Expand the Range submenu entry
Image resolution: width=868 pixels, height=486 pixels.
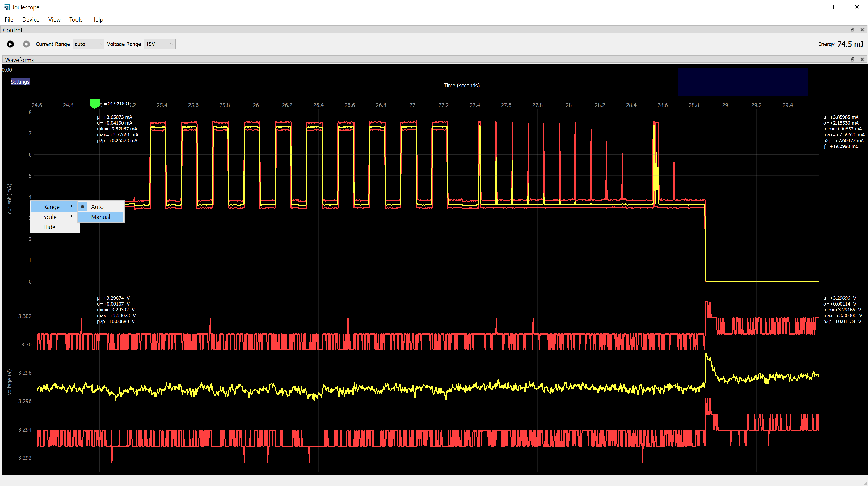point(54,207)
